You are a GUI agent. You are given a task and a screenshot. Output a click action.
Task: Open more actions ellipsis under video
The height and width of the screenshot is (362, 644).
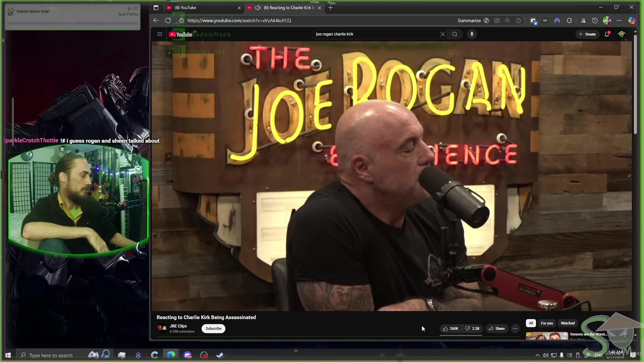(515, 329)
